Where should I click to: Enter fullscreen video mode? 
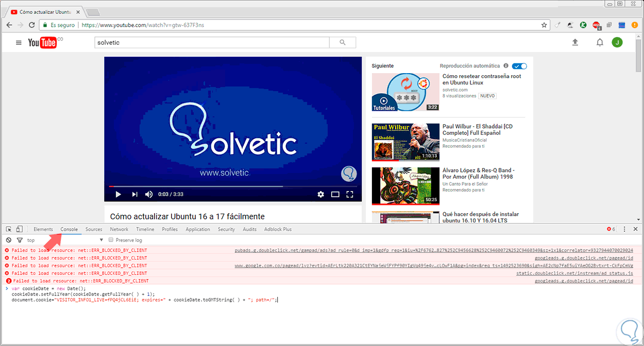click(350, 194)
